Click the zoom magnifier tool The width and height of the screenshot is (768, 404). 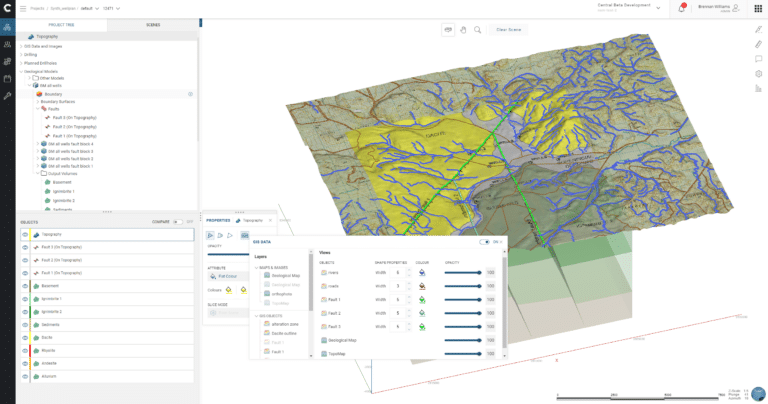[x=478, y=29]
